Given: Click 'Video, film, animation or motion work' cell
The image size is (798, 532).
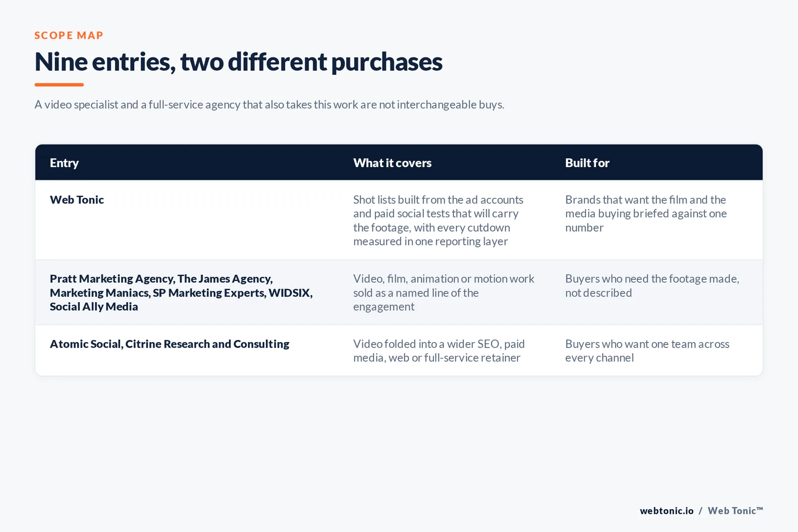Looking at the screenshot, I should tap(444, 293).
